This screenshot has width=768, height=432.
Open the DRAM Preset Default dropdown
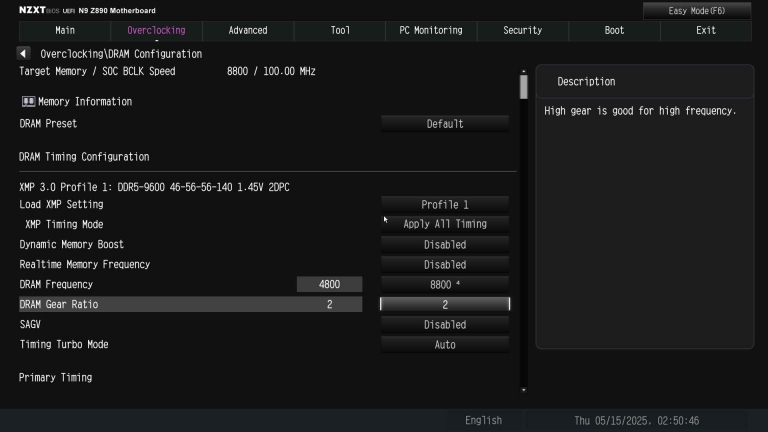445,124
